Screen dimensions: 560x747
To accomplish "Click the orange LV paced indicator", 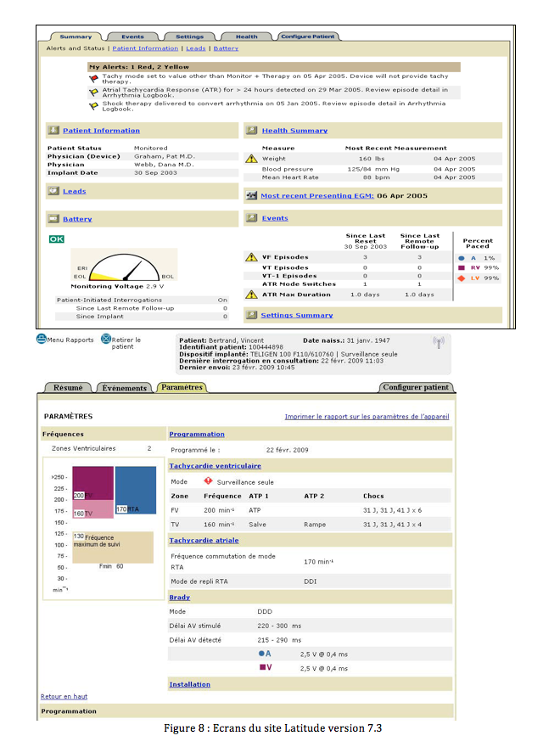I will [462, 278].
